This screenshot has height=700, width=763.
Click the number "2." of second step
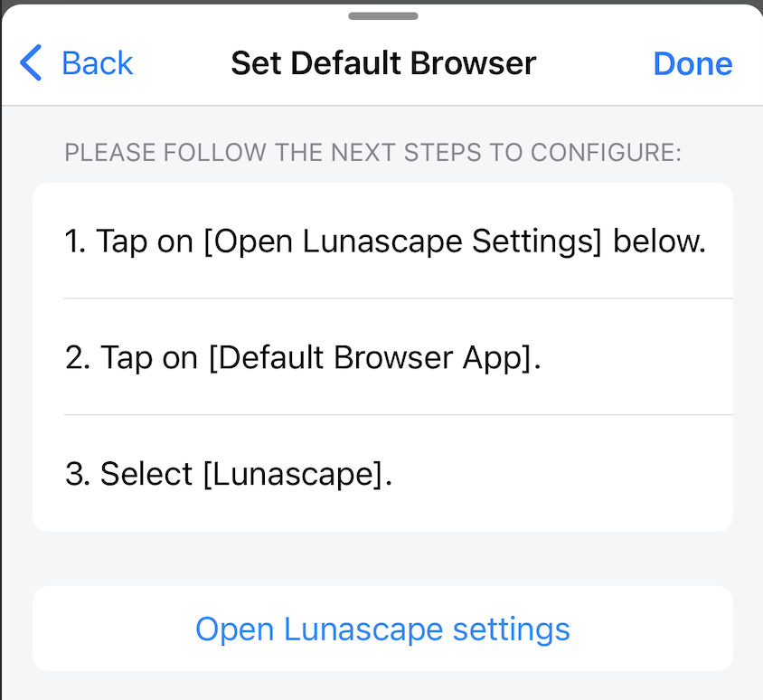point(78,357)
